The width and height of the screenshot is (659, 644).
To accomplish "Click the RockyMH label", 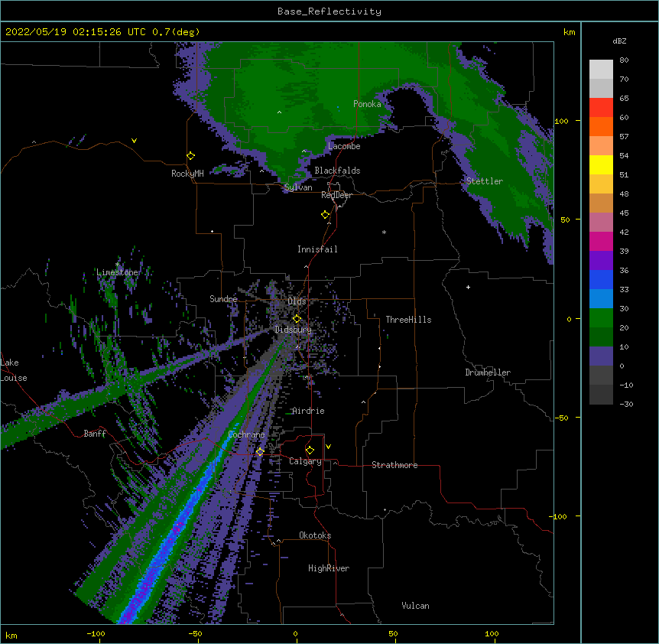I will tap(187, 174).
